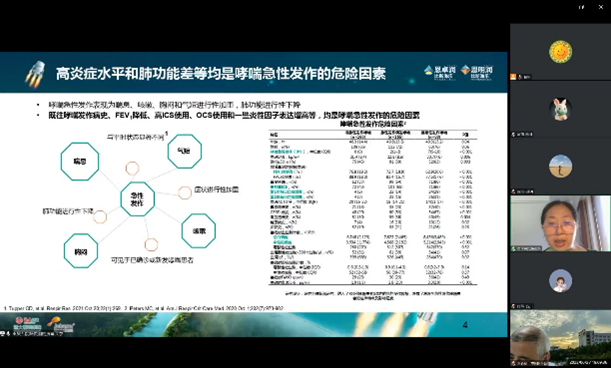Image resolution: width=611 pixels, height=368 pixels.
Task: Select the beach photo avatar participant
Action: pos(560,166)
